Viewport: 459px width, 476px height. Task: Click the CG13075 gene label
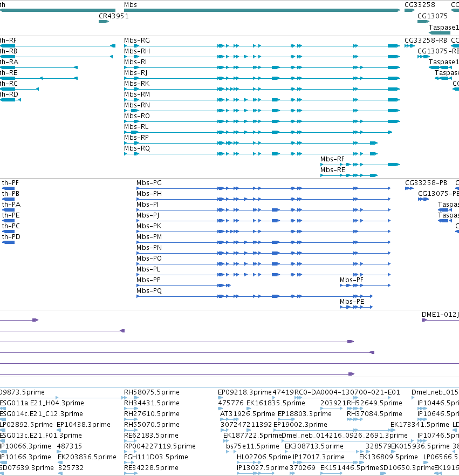point(433,16)
